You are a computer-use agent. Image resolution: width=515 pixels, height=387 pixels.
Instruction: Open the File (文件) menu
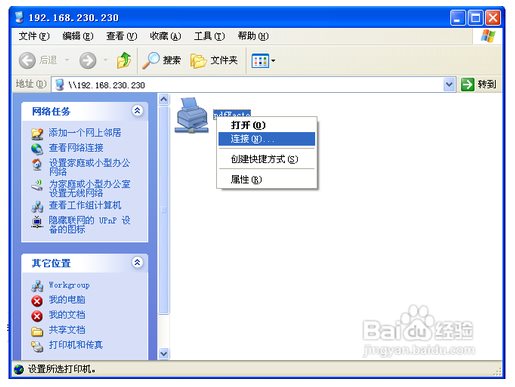pyautogui.click(x=34, y=36)
